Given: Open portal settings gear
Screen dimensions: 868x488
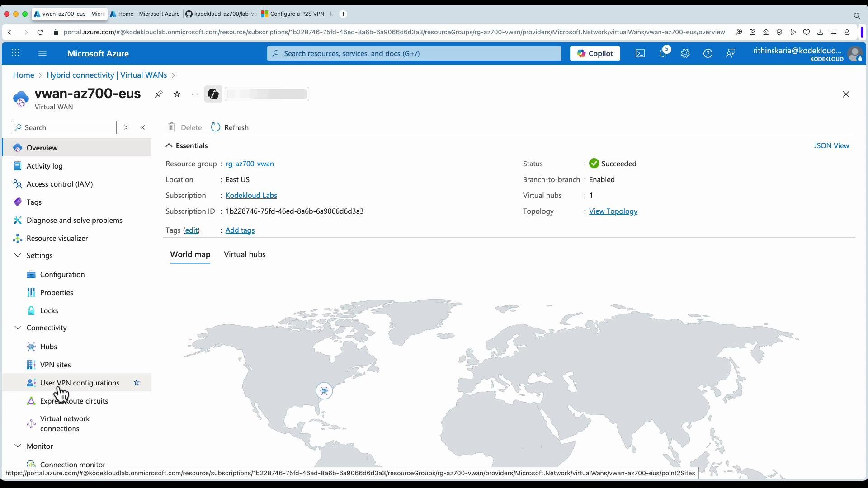Looking at the screenshot, I should tap(685, 53).
